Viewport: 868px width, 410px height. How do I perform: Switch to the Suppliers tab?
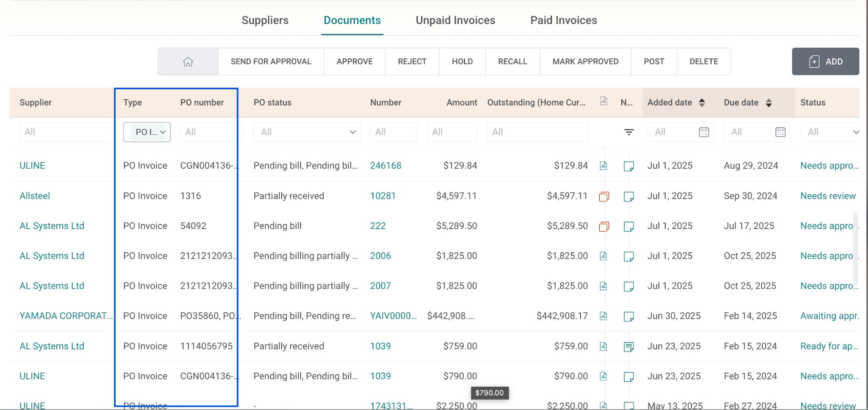pyautogui.click(x=265, y=20)
